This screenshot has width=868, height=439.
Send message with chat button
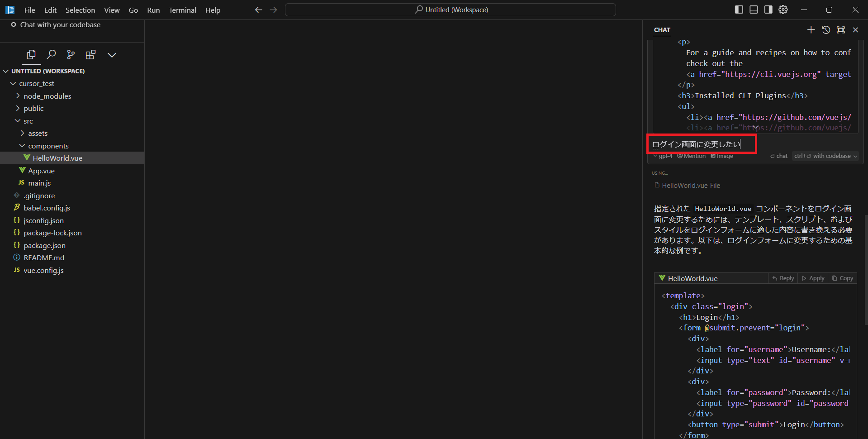pyautogui.click(x=779, y=156)
